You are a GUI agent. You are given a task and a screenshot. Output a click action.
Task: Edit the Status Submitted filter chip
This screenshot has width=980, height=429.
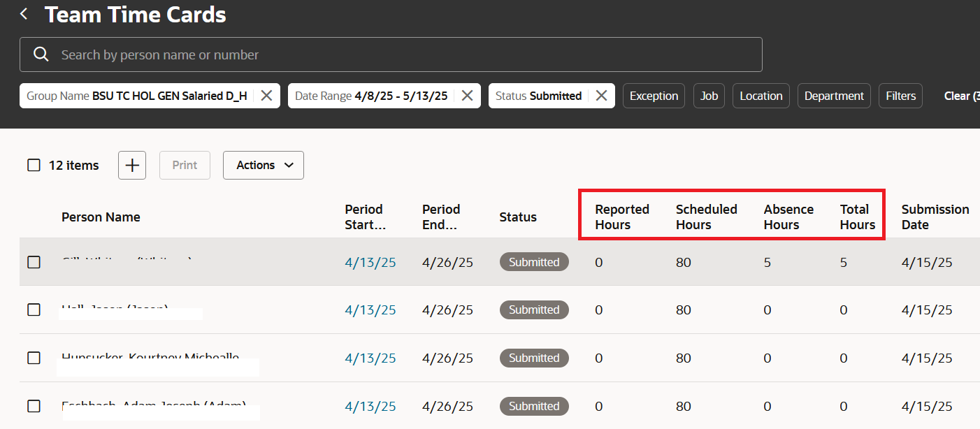(x=538, y=96)
